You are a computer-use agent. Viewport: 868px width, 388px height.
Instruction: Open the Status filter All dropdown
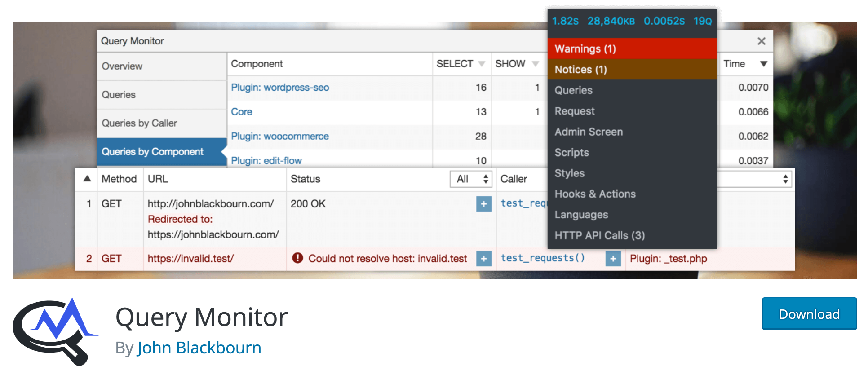471,179
